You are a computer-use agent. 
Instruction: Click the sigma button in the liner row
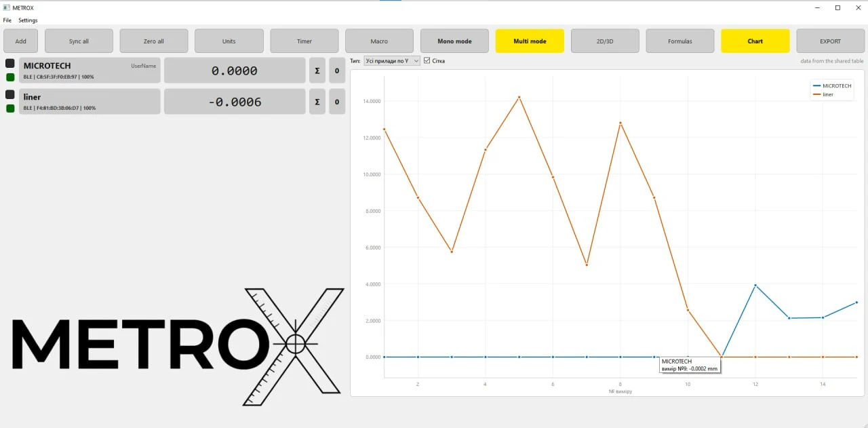(317, 102)
